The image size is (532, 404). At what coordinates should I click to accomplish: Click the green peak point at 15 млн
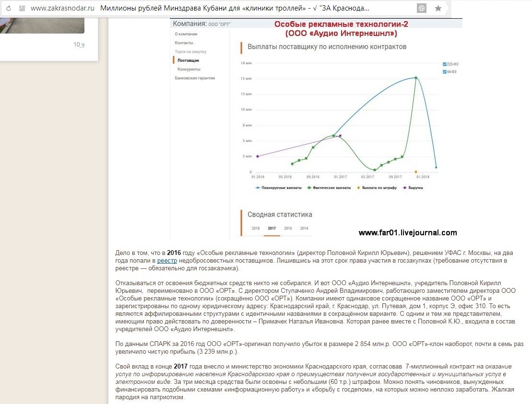(416, 78)
